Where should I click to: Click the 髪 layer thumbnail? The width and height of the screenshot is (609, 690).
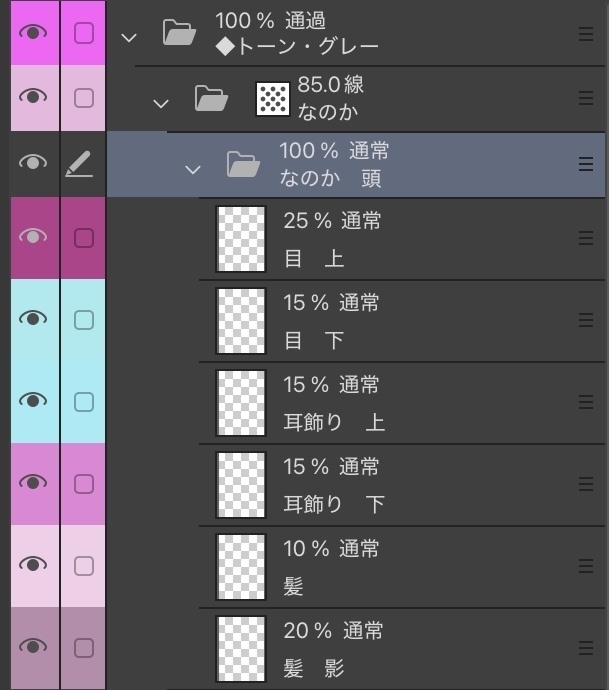[241, 567]
